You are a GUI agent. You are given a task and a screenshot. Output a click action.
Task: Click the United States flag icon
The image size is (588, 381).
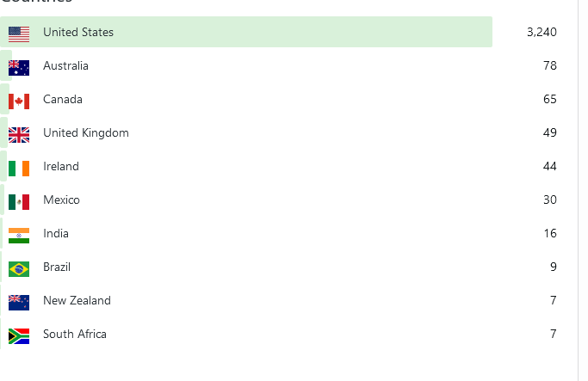(19, 33)
